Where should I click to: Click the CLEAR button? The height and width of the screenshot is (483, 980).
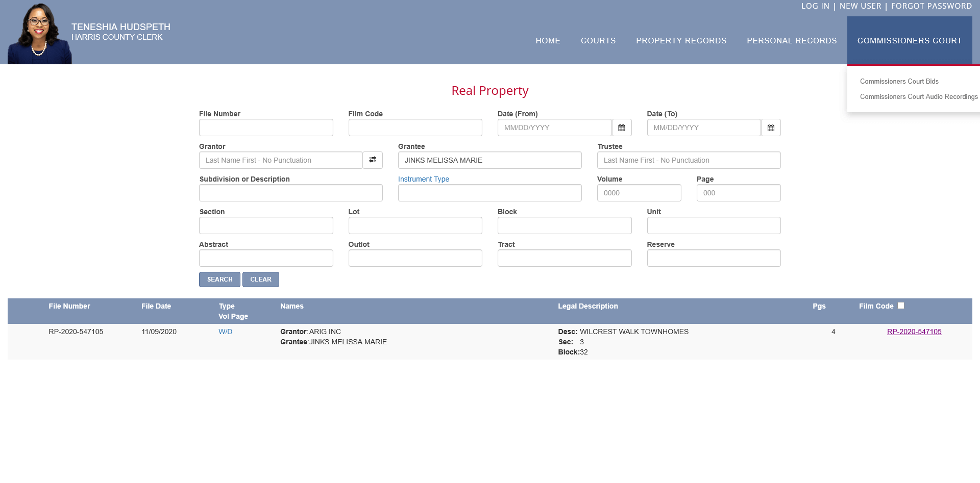(261, 279)
